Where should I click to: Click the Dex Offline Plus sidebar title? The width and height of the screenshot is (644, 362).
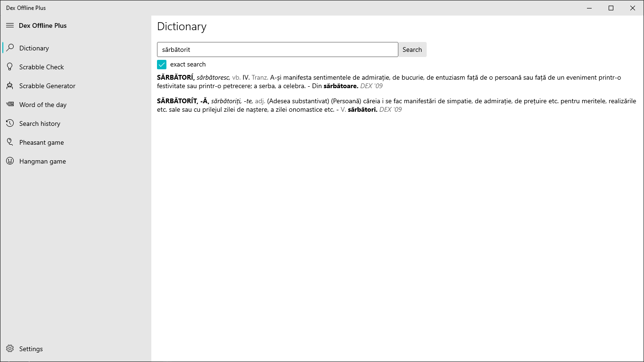tap(43, 25)
